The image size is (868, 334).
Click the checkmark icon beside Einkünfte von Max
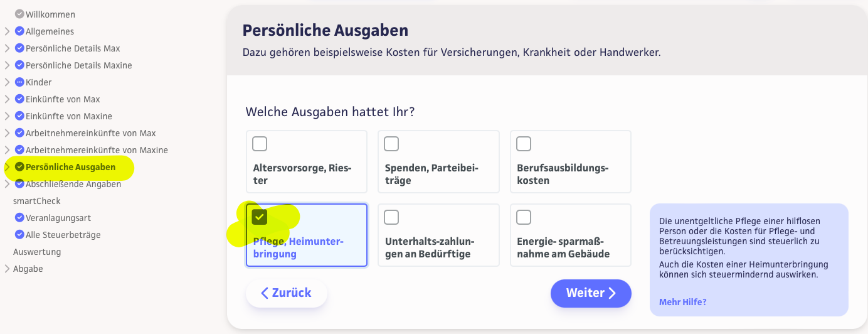(19, 99)
